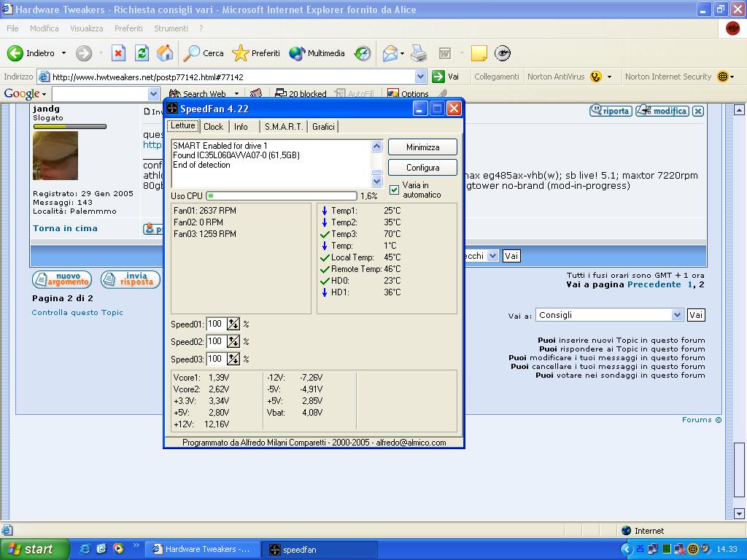Adjust Speed02 spinner arrows
This screenshot has height=560, width=747.
(x=233, y=341)
